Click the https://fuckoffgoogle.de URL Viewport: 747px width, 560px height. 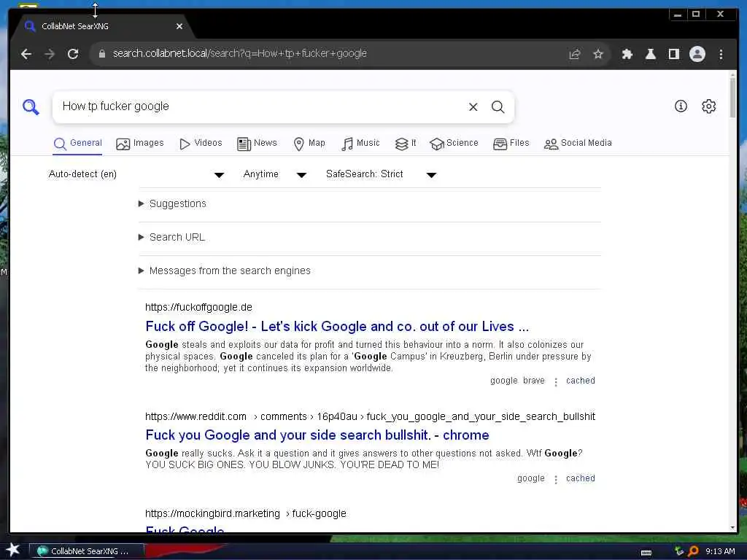(x=198, y=308)
